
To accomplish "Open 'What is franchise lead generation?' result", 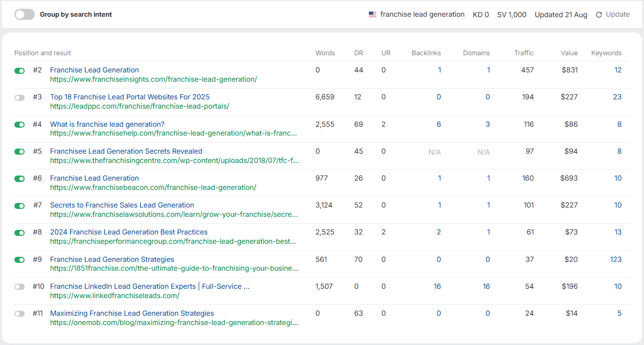I will [x=107, y=124].
